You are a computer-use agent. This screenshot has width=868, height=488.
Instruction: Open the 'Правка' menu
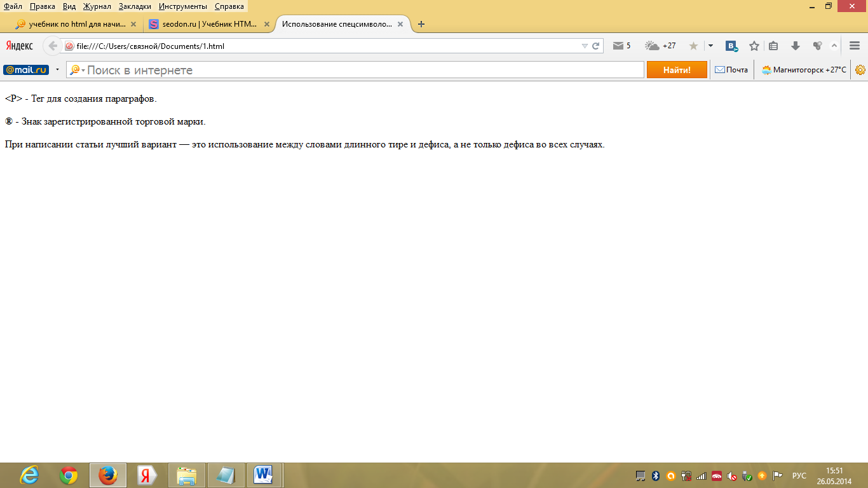tap(43, 6)
